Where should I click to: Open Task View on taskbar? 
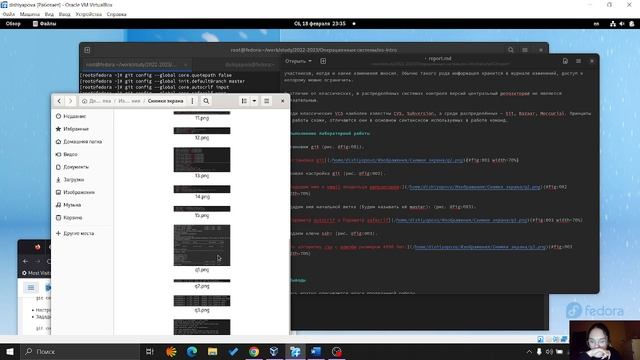pyautogui.click(x=149, y=351)
